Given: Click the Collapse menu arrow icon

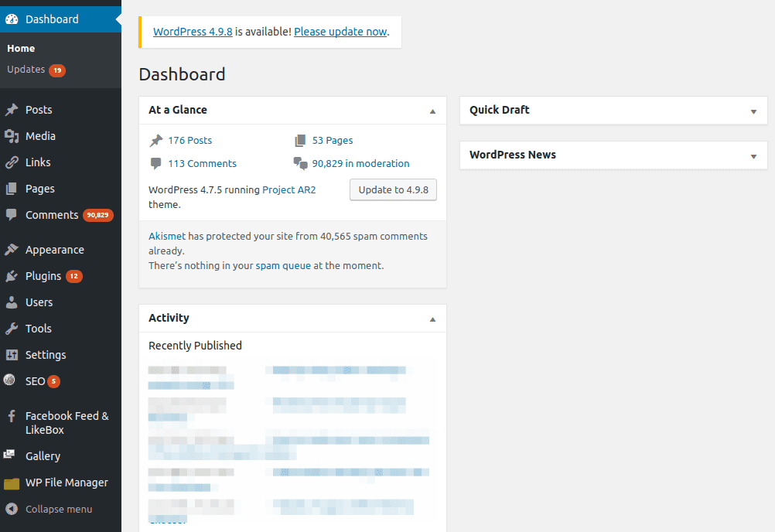Looking at the screenshot, I should tap(12, 509).
